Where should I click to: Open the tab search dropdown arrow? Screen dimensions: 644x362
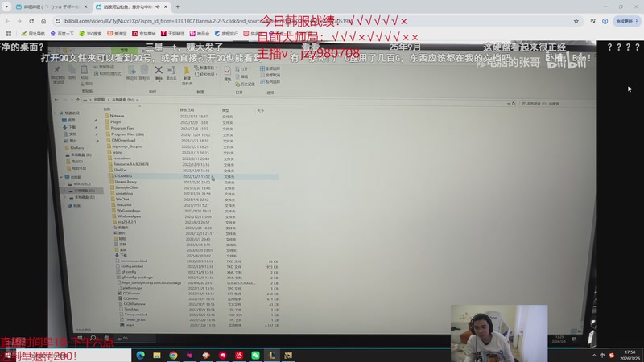(6, 6)
